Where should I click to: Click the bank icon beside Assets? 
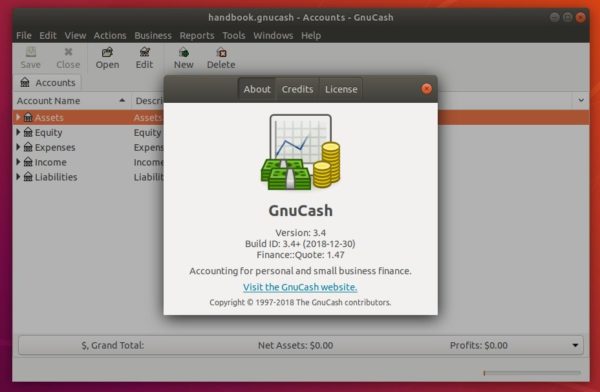click(x=28, y=117)
